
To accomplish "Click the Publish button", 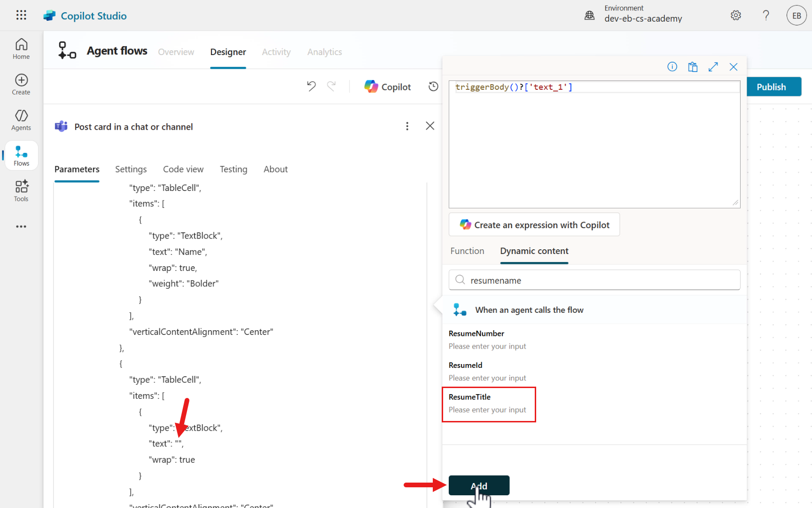I will [771, 87].
